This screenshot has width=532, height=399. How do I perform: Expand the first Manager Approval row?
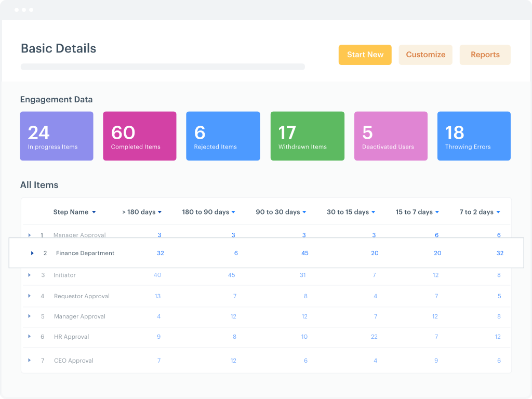(30, 235)
